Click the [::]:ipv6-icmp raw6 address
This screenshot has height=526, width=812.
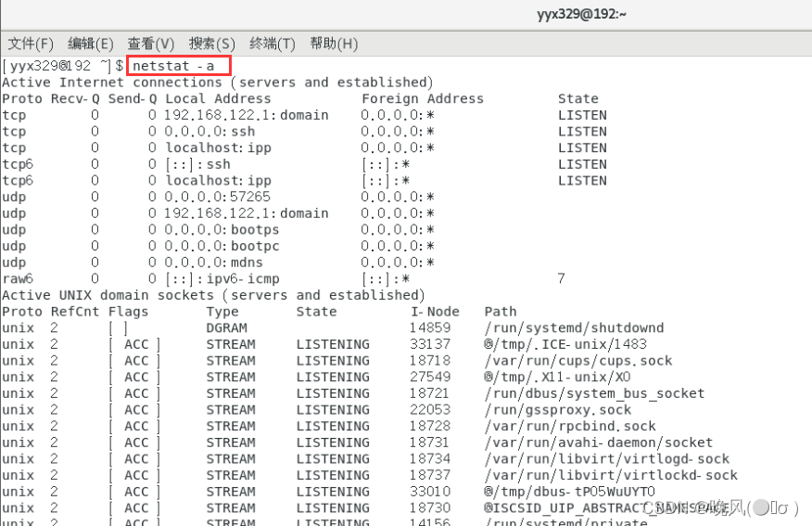pos(222,278)
